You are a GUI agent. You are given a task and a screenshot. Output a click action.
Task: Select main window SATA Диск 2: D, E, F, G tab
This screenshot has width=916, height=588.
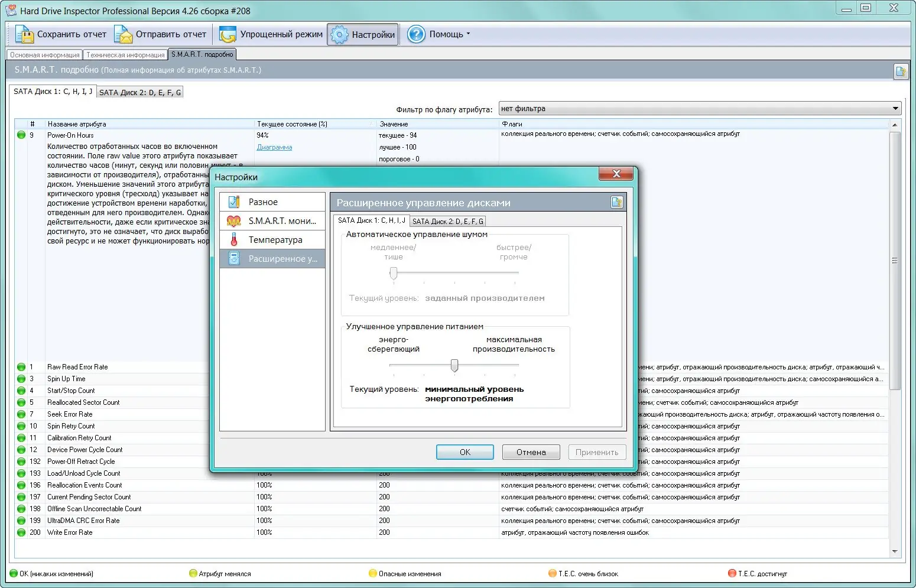[140, 92]
